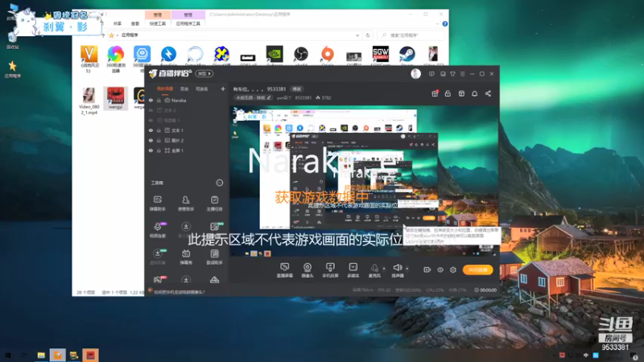Screen dimensions: 644x362
Task: Add a 多媒体 multimedia source
Action: point(353,270)
